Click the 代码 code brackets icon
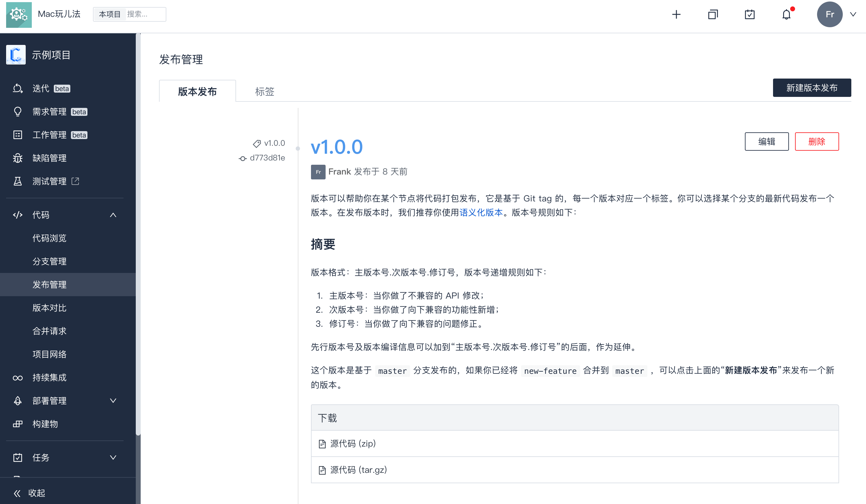This screenshot has width=866, height=504. pyautogui.click(x=17, y=215)
